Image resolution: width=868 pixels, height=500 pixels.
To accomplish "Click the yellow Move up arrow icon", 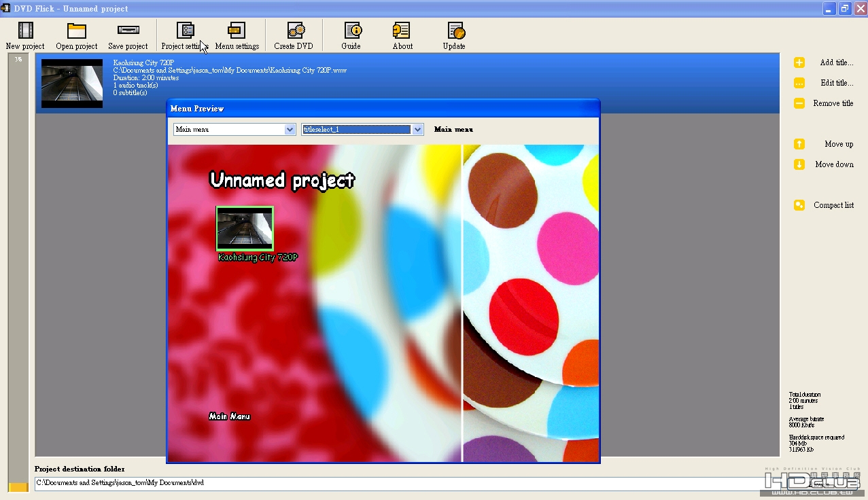I will tap(799, 144).
